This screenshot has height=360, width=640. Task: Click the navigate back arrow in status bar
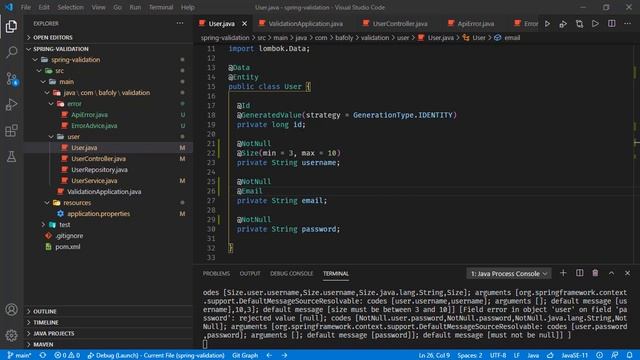pos(269,355)
